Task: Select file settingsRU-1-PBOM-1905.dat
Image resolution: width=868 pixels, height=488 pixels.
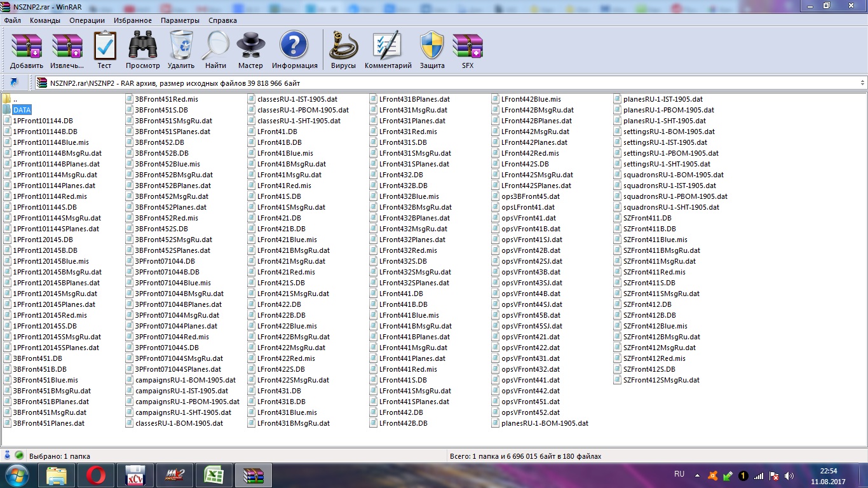Action: click(667, 153)
